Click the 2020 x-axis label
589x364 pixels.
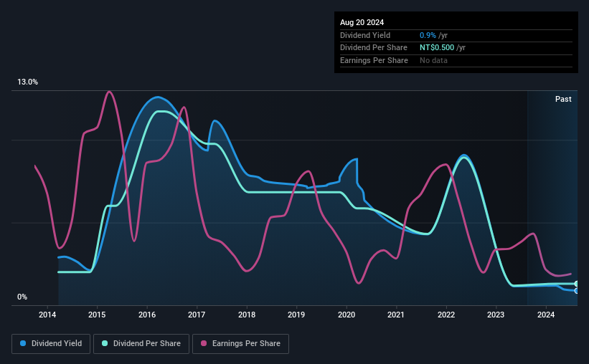pyautogui.click(x=347, y=315)
